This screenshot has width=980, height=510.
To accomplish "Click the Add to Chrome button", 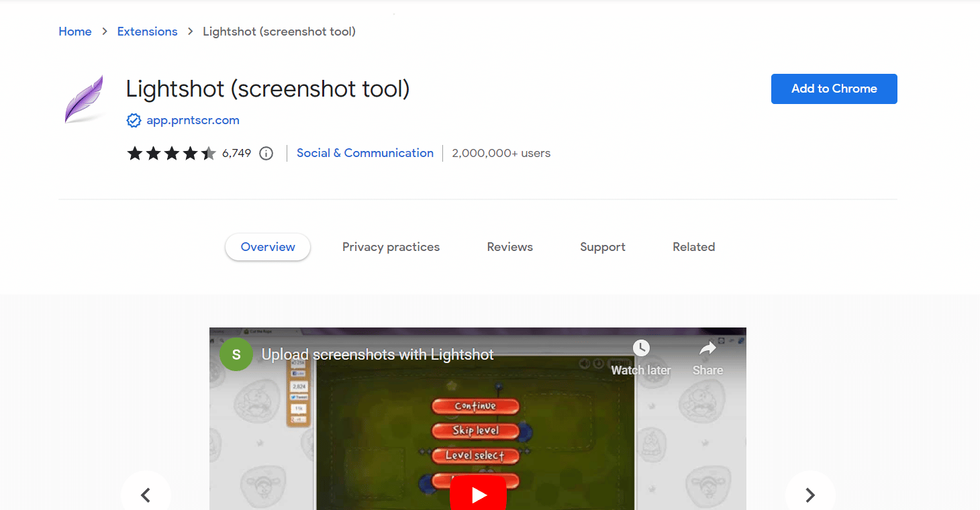I will coord(834,89).
